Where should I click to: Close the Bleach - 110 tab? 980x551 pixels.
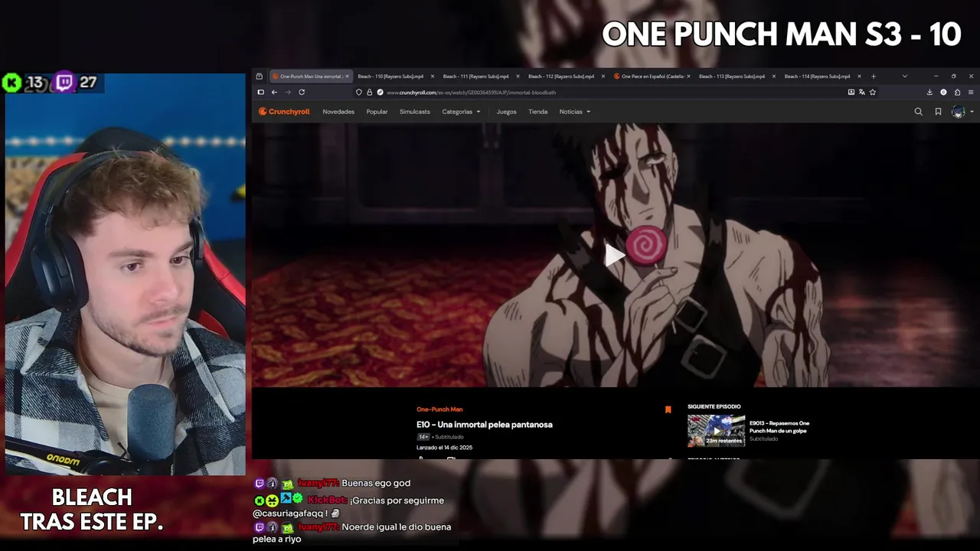[433, 77]
